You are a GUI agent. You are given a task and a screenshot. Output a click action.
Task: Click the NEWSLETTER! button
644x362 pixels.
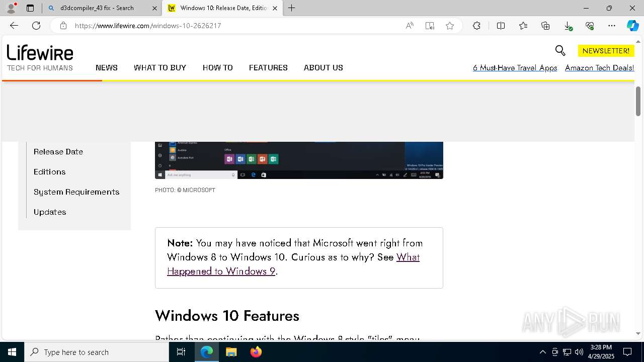606,51
